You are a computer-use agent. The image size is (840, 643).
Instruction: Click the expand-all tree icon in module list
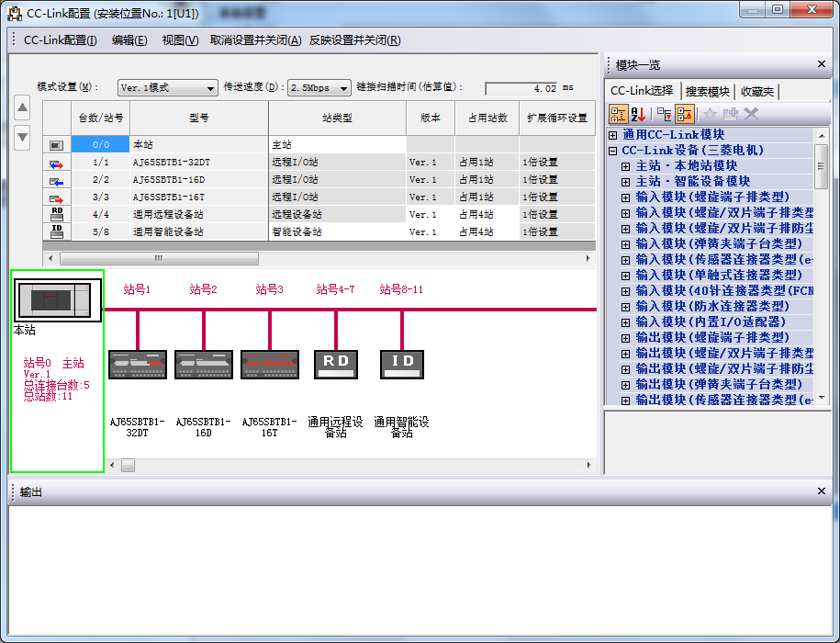pos(664,114)
